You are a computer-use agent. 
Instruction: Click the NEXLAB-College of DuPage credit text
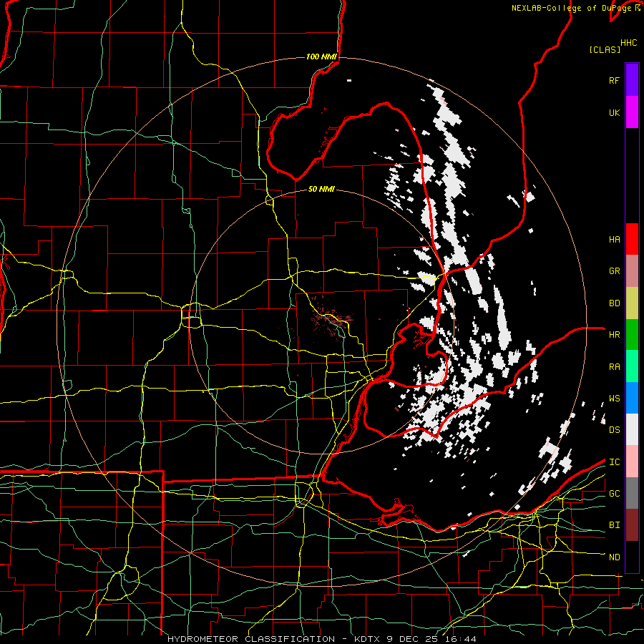click(x=572, y=8)
